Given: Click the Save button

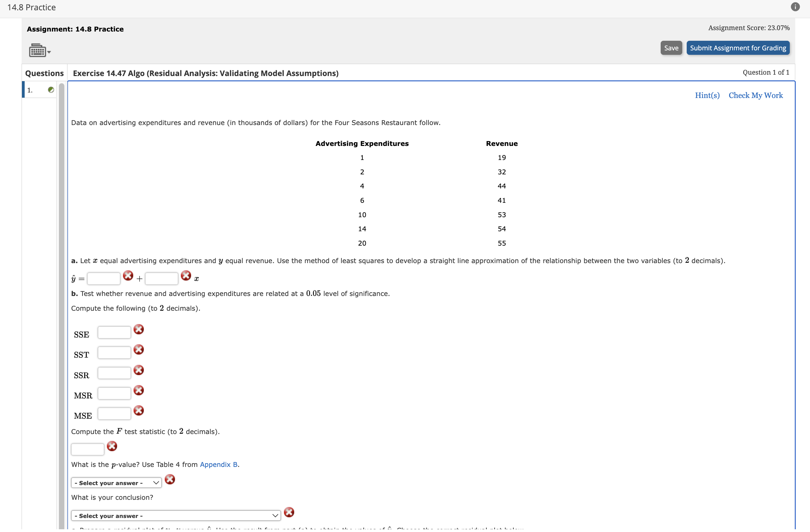Looking at the screenshot, I should coord(671,48).
